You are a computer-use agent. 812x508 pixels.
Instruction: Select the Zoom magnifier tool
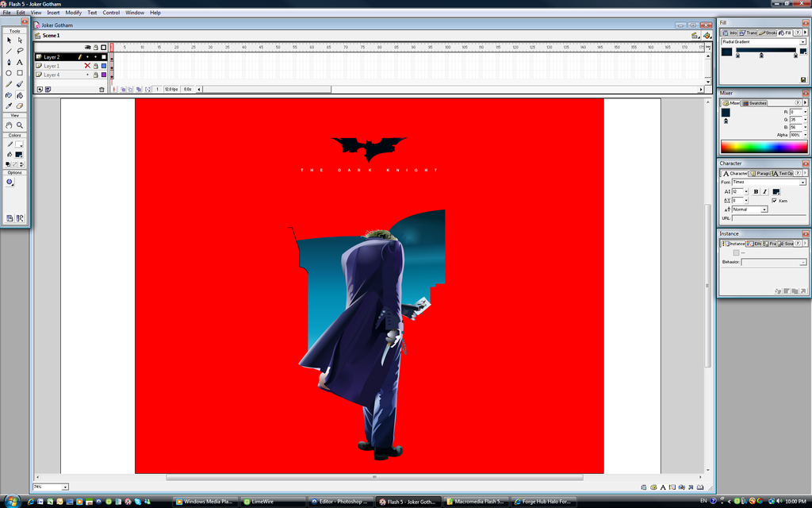pos(20,125)
